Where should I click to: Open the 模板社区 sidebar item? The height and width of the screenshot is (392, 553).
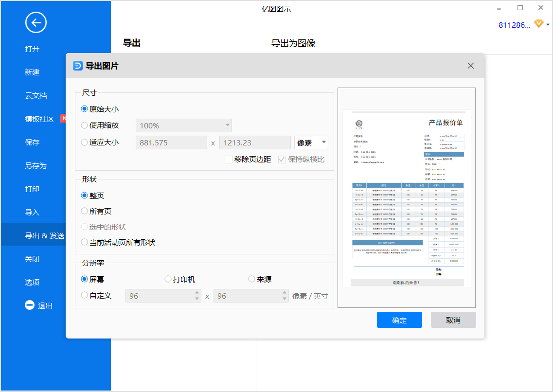(39, 119)
